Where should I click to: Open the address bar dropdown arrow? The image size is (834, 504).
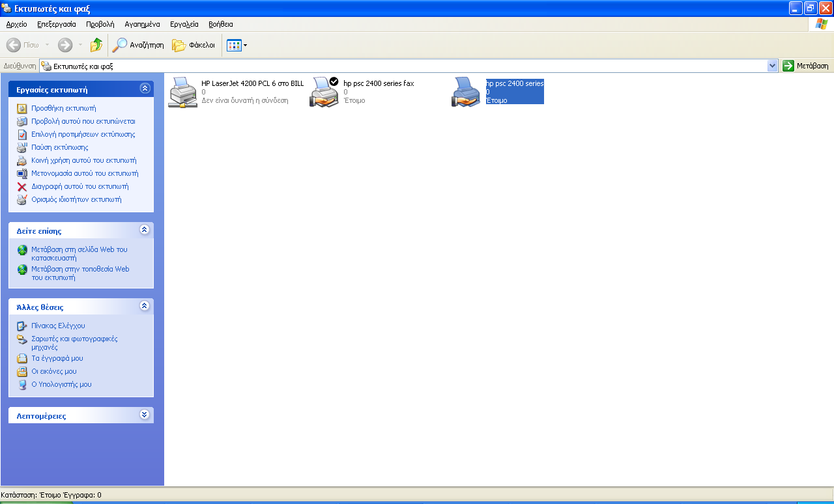773,66
